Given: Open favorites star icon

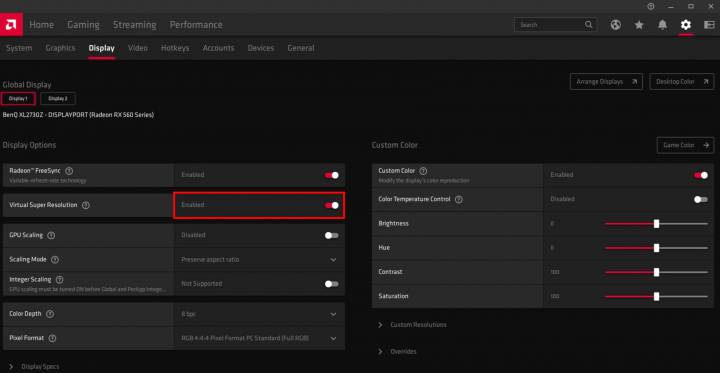Looking at the screenshot, I should (x=639, y=25).
